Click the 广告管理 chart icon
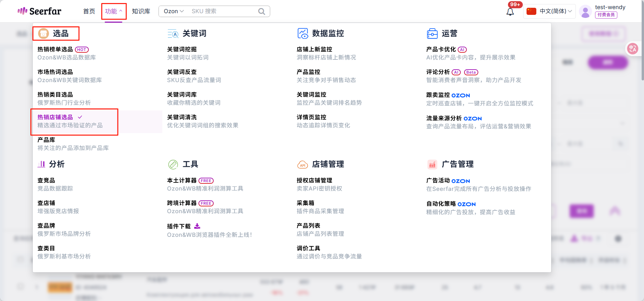Screen dimensions: 644x301 (x=432, y=165)
